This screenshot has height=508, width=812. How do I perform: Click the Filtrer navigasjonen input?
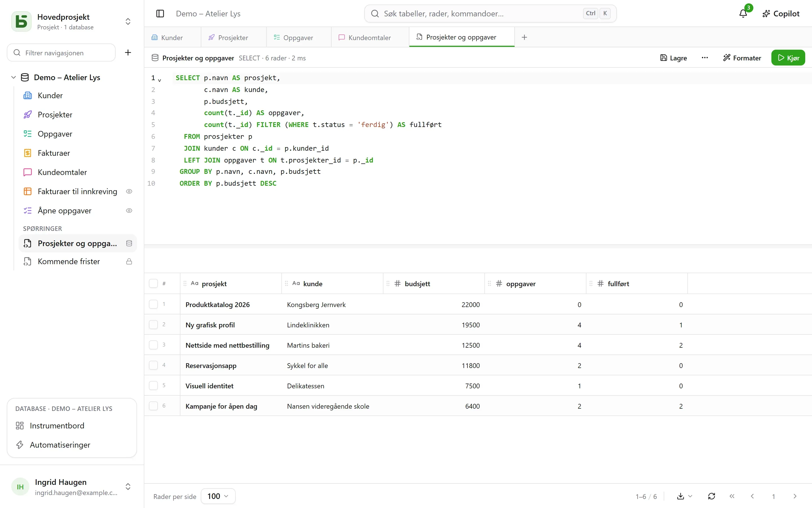[x=61, y=52]
